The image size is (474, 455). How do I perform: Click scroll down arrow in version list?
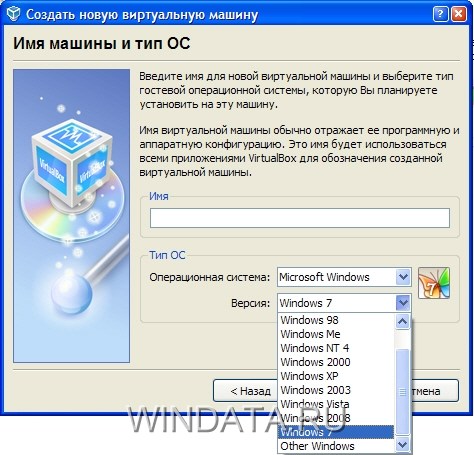point(403,444)
